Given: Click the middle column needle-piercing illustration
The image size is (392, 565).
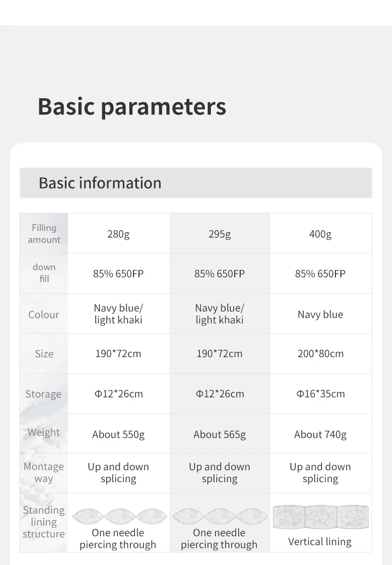Looking at the screenshot, I should tap(220, 516).
